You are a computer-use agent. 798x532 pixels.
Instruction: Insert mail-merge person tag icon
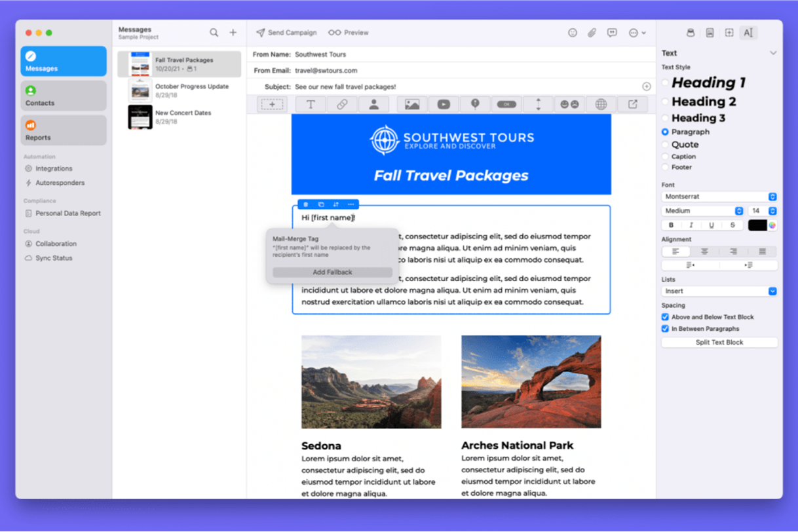[374, 104]
